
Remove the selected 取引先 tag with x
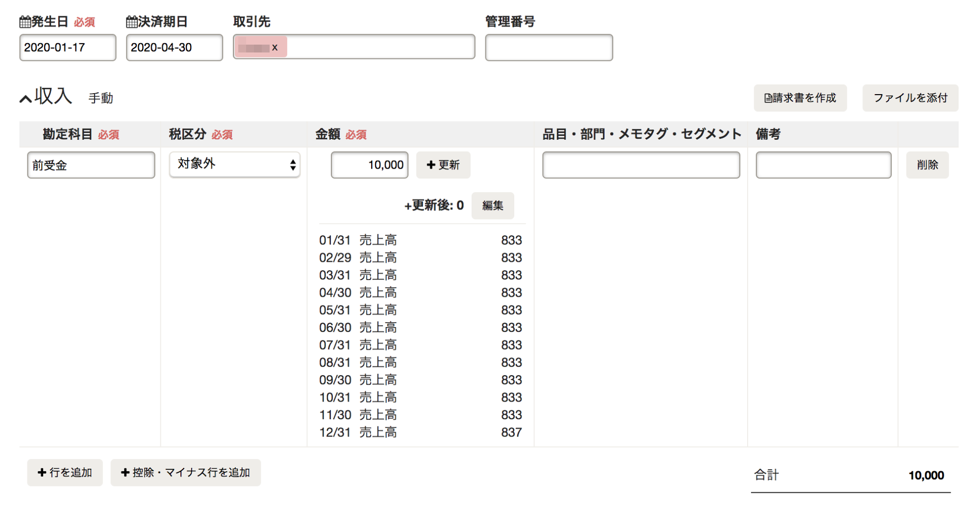point(275,48)
